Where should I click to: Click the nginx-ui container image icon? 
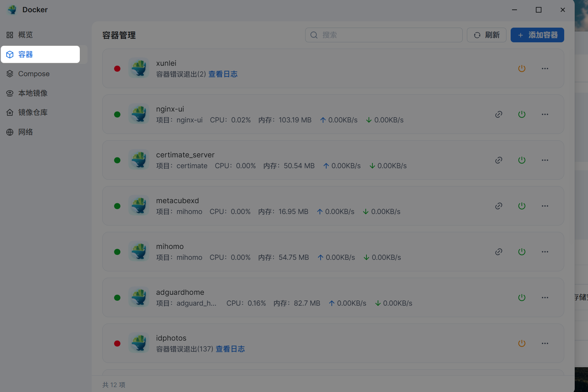coord(139,114)
